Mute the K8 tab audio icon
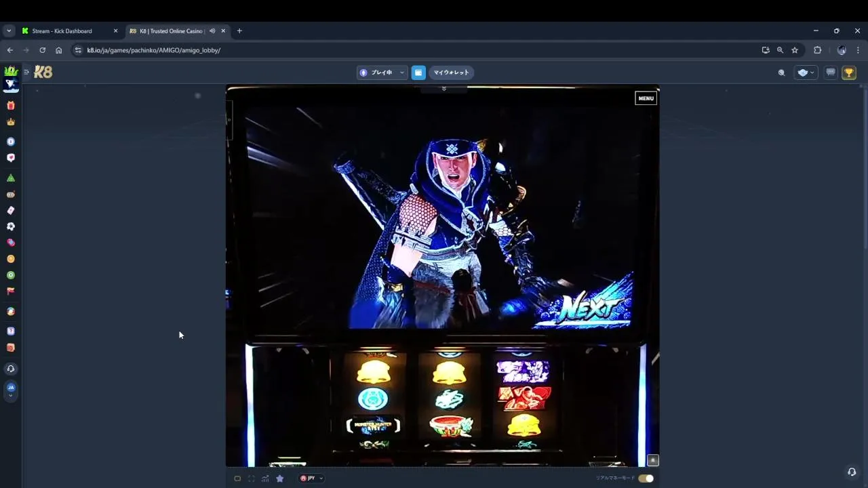 212,30
